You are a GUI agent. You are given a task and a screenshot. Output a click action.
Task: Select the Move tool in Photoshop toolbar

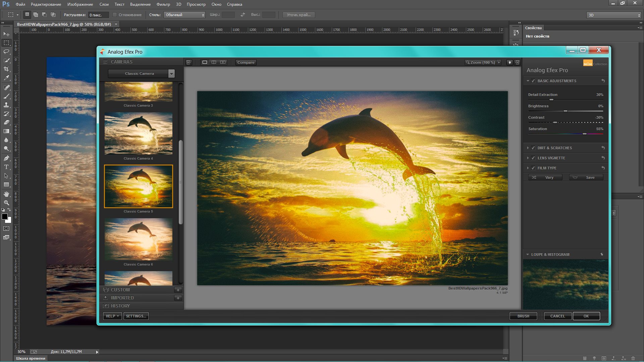click(x=6, y=34)
